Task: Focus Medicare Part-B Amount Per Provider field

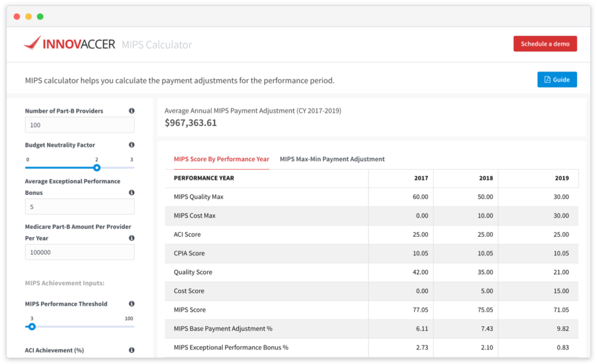Action: pyautogui.click(x=80, y=252)
